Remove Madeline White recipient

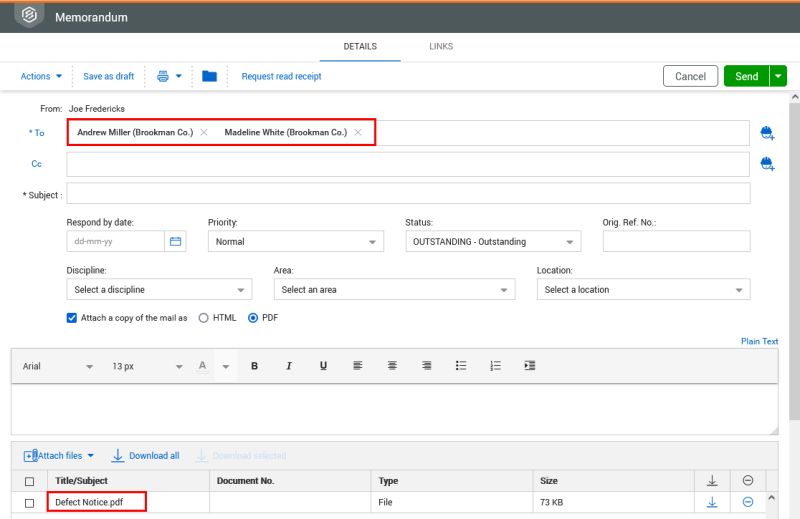(x=358, y=132)
